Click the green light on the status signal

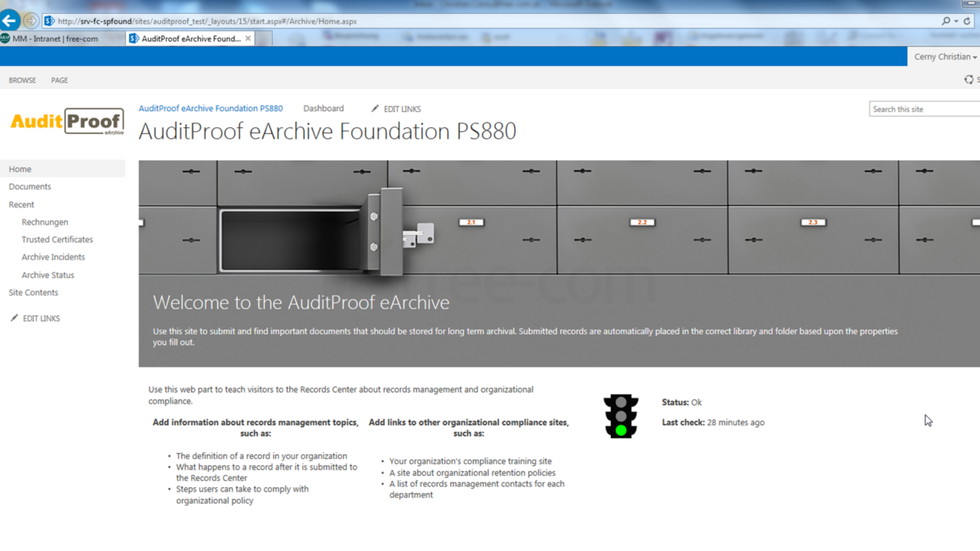[621, 430]
